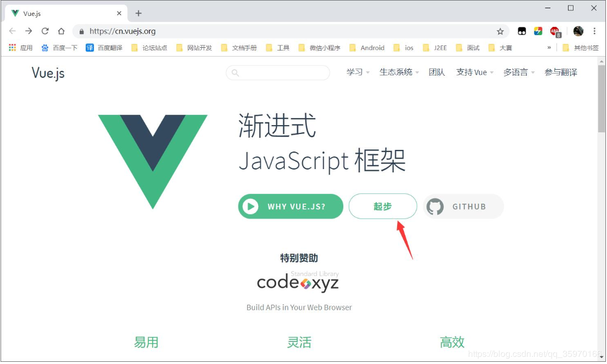
Task: Expand the 学习 dropdown menu
Action: (x=358, y=72)
